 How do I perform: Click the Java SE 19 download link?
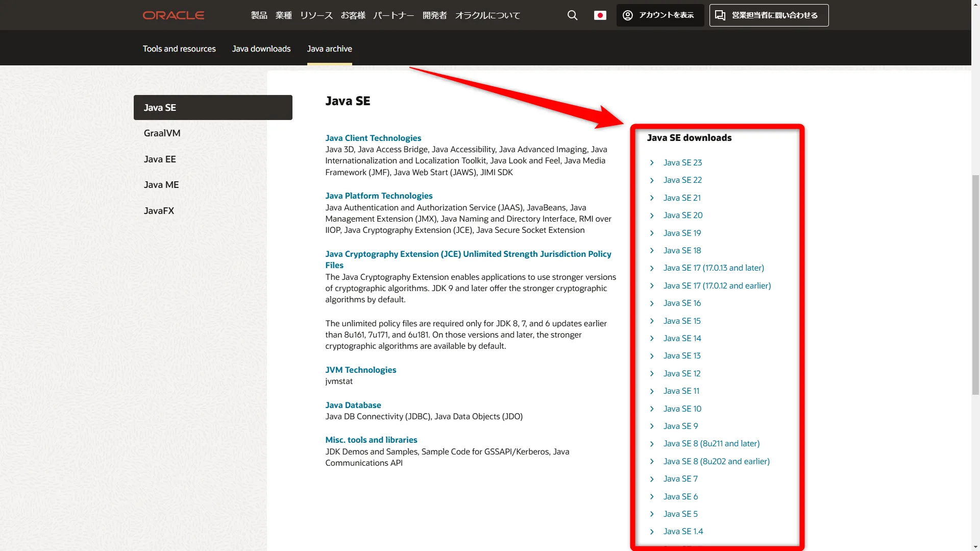coord(682,233)
